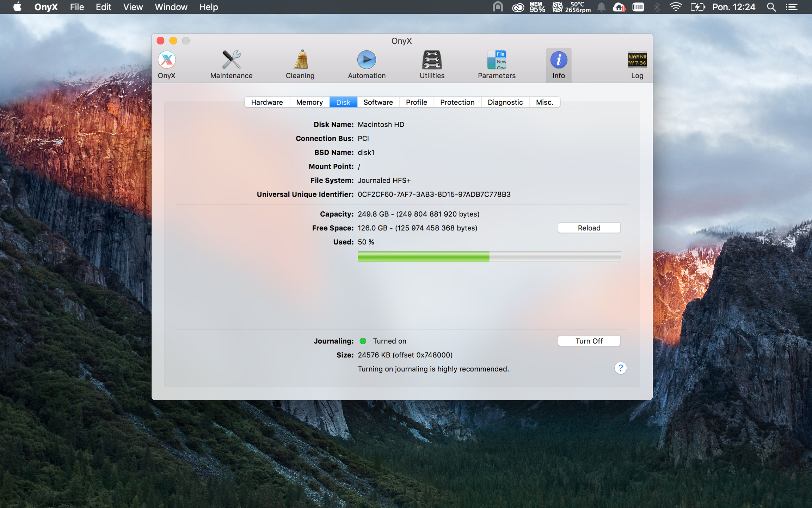Viewport: 812px width, 508px height.
Task: Click the green journaling status indicator
Action: pyautogui.click(x=363, y=341)
